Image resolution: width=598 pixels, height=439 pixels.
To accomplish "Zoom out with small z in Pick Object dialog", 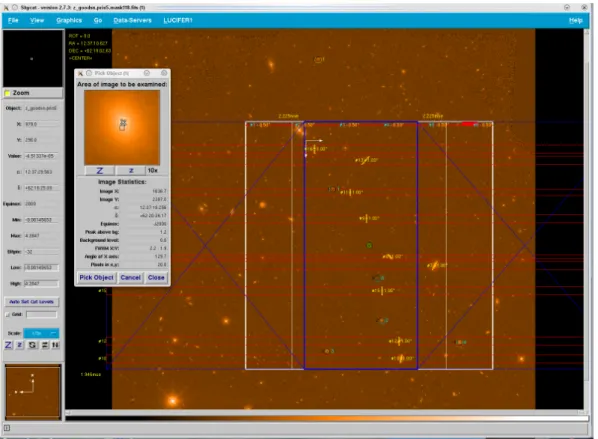I will [131, 170].
